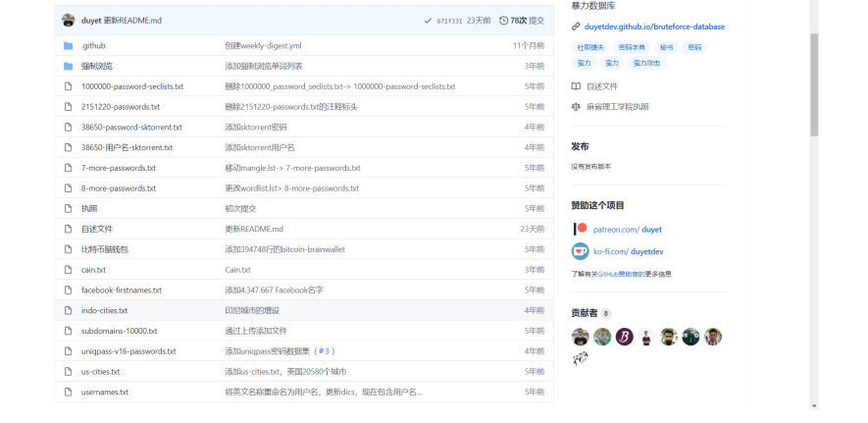Click file icon beside us-cities.txt

coord(68,372)
